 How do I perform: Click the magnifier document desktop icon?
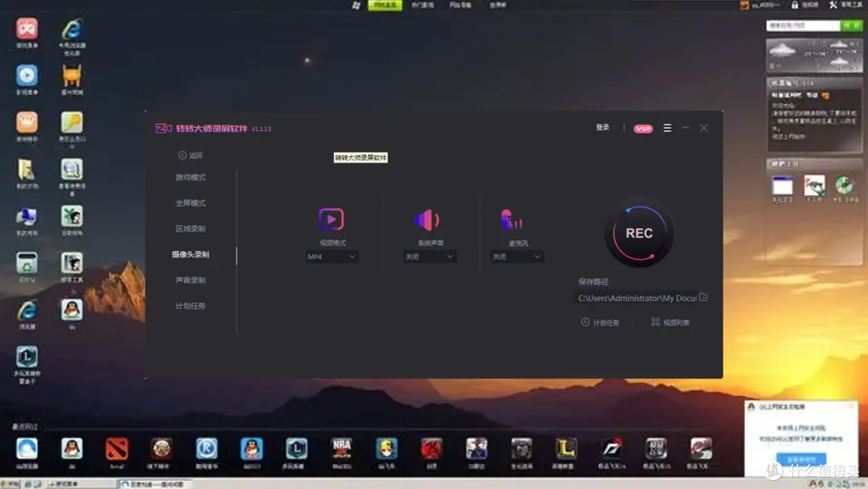72,170
